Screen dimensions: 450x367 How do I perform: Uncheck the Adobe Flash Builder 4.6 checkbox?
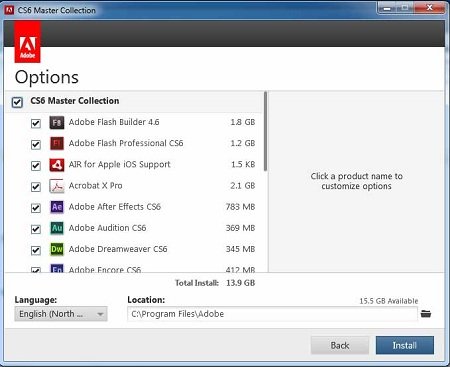click(36, 123)
